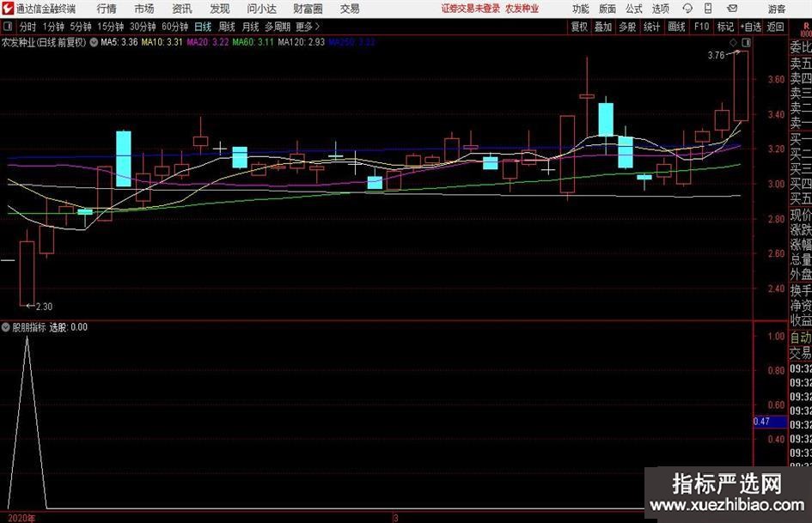Click the 游客 guest account label

point(777,9)
